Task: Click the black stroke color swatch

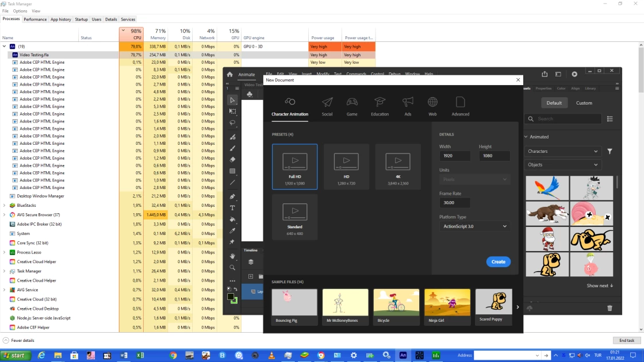Action: (231, 296)
